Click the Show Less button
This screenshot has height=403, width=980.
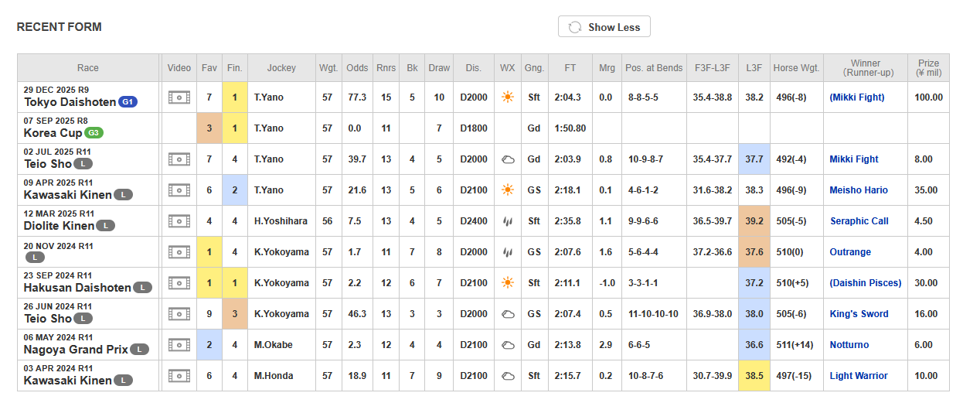604,27
